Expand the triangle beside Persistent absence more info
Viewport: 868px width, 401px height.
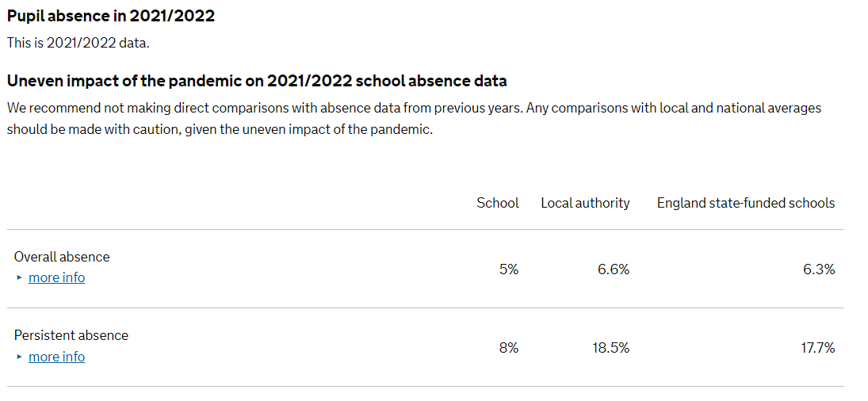pyautogui.click(x=20, y=357)
